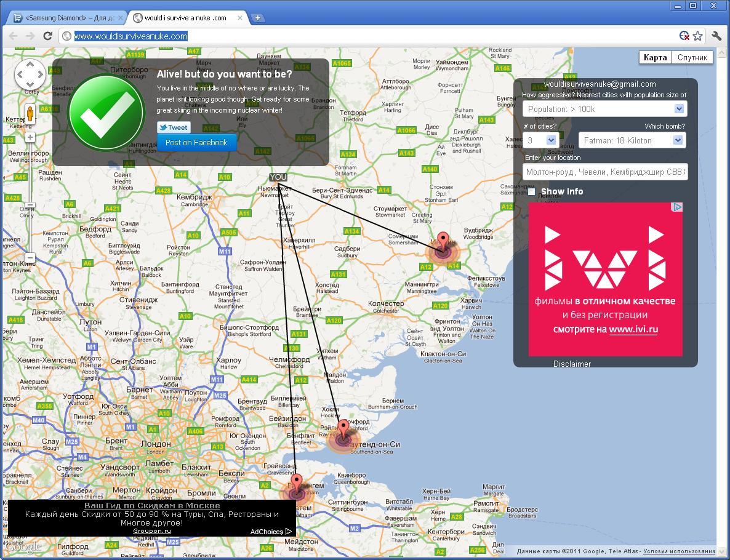Zoom out with the map minus button
Viewport: 730px width, 560px height.
point(30,257)
